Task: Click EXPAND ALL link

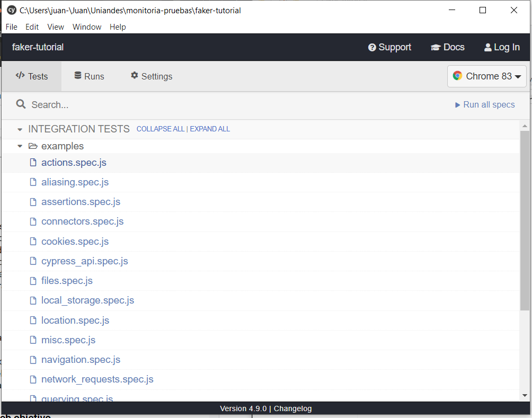Action: click(x=210, y=129)
